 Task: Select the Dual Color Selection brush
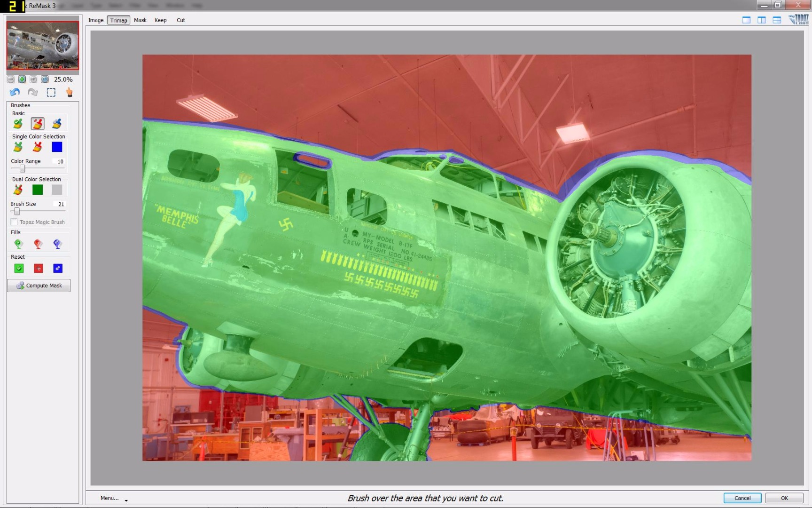[18, 190]
